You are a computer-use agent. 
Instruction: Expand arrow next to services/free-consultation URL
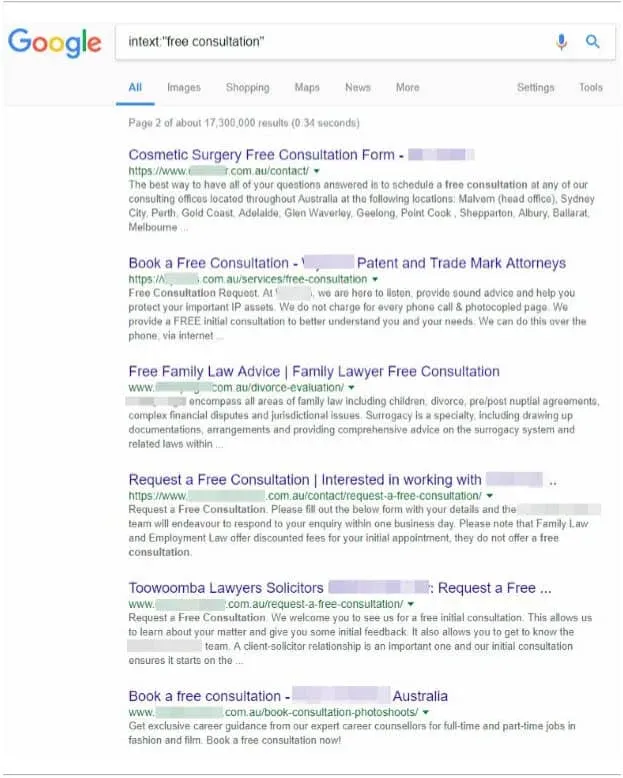point(375,279)
